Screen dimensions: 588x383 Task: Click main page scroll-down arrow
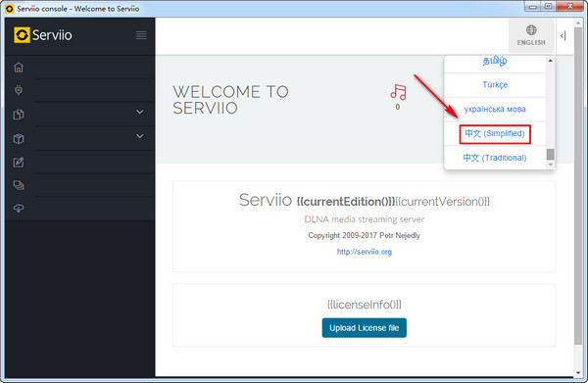(x=578, y=373)
